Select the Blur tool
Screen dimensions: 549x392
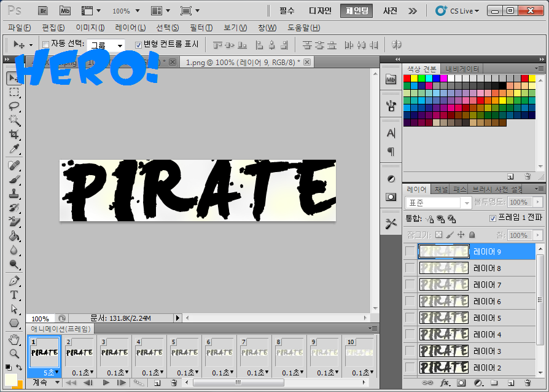pyautogui.click(x=14, y=250)
